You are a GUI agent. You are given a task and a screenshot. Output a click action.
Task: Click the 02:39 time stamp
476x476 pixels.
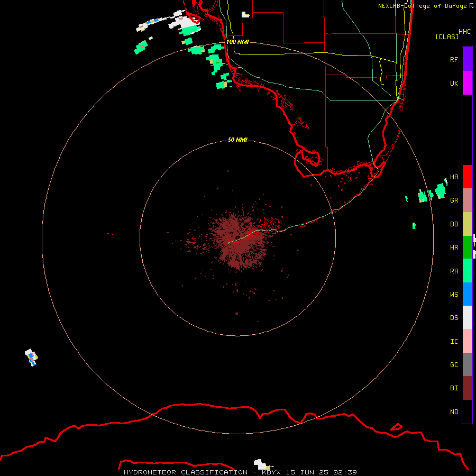point(345,472)
